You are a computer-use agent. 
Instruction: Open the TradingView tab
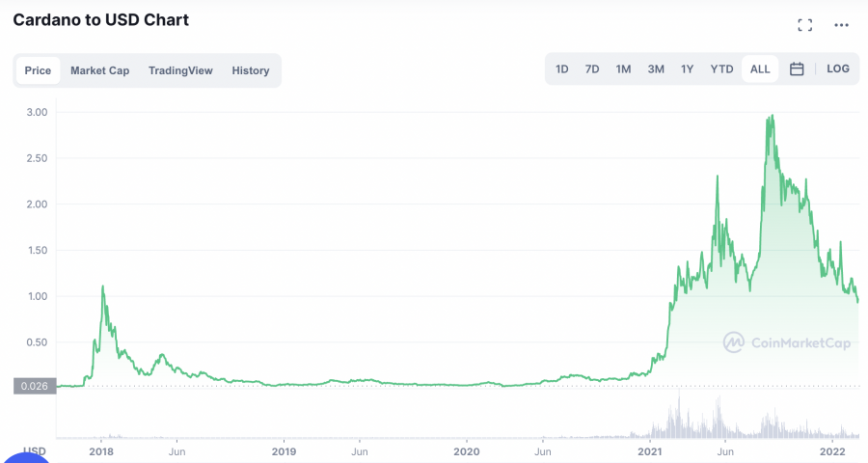tap(180, 70)
